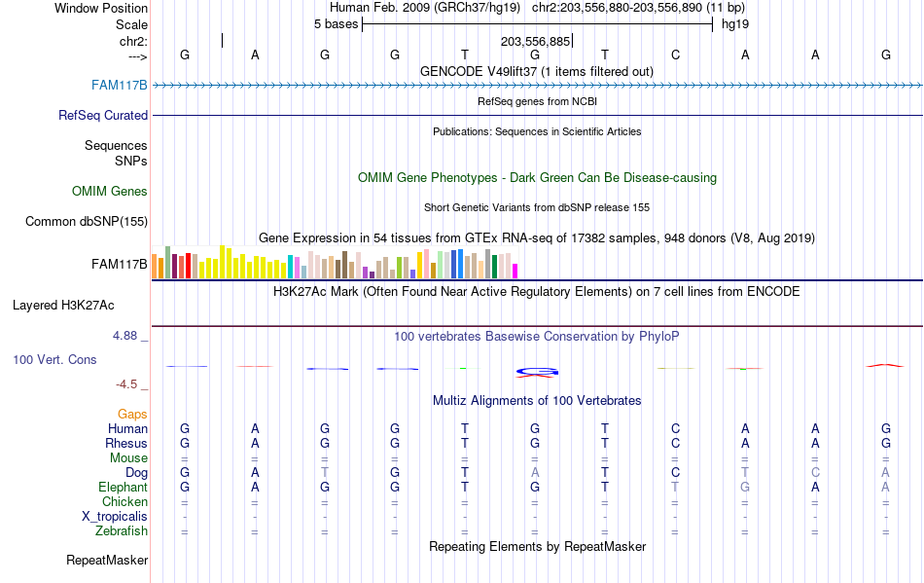Open the Layered H3K27Ac track label
Image resolution: width=924 pixels, height=583 pixels.
tap(63, 306)
